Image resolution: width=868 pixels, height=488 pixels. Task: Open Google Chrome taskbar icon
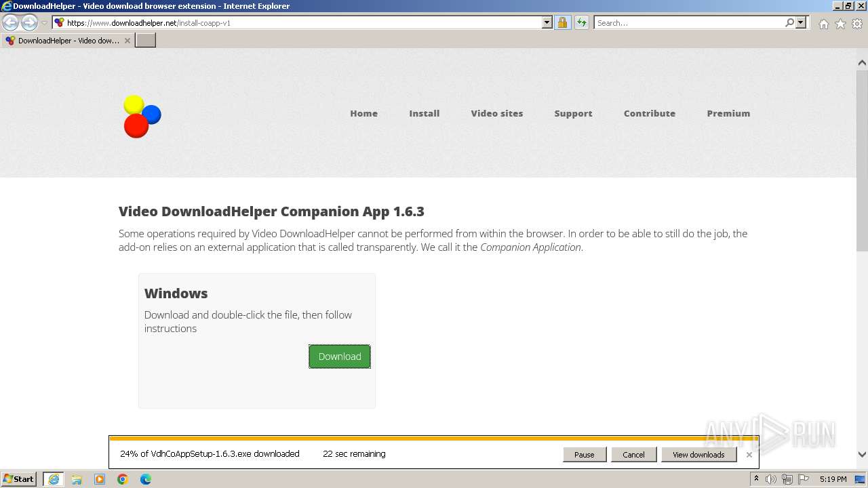pyautogui.click(x=123, y=479)
